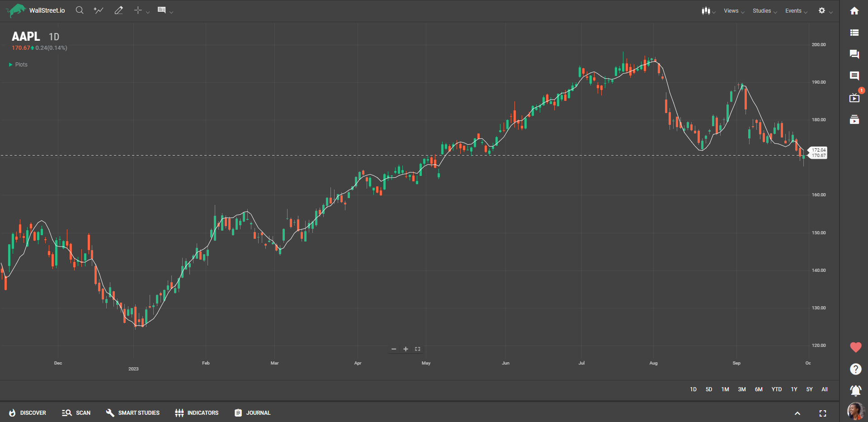
Task: Open the Discover panel
Action: [28, 413]
